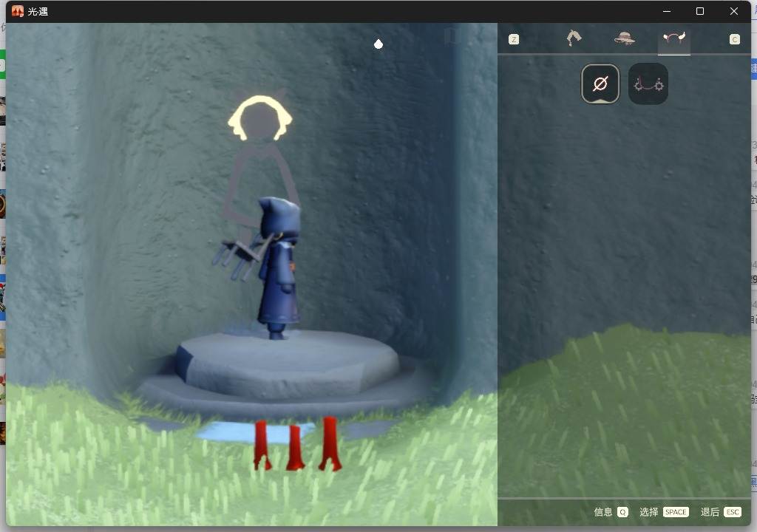
Task: Click the 信息 info button
Action: click(x=611, y=512)
